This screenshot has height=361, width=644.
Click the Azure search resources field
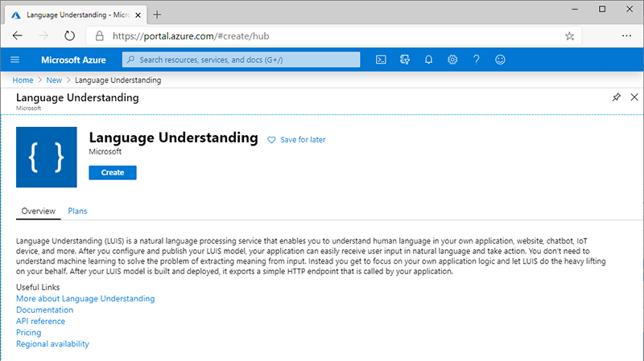pos(242,59)
